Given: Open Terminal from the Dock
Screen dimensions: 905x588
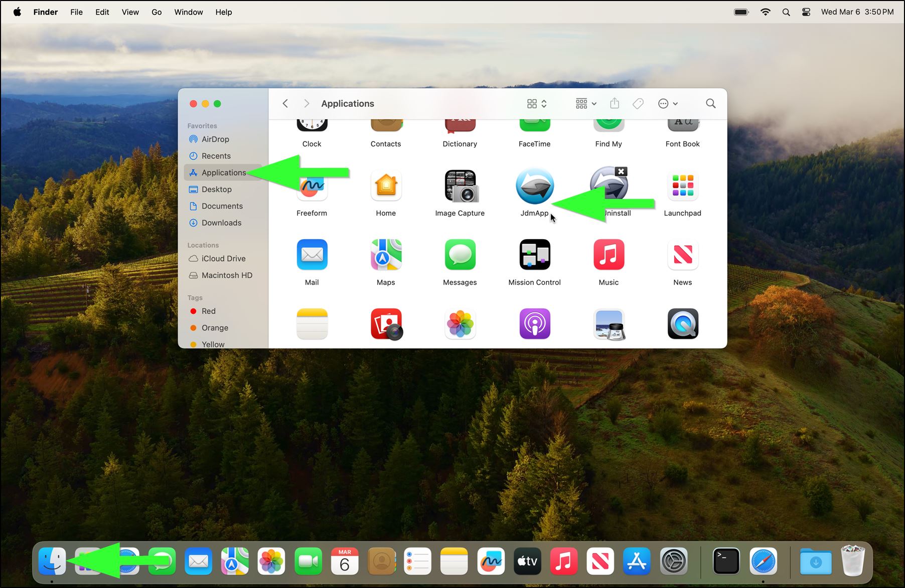Looking at the screenshot, I should (x=726, y=561).
